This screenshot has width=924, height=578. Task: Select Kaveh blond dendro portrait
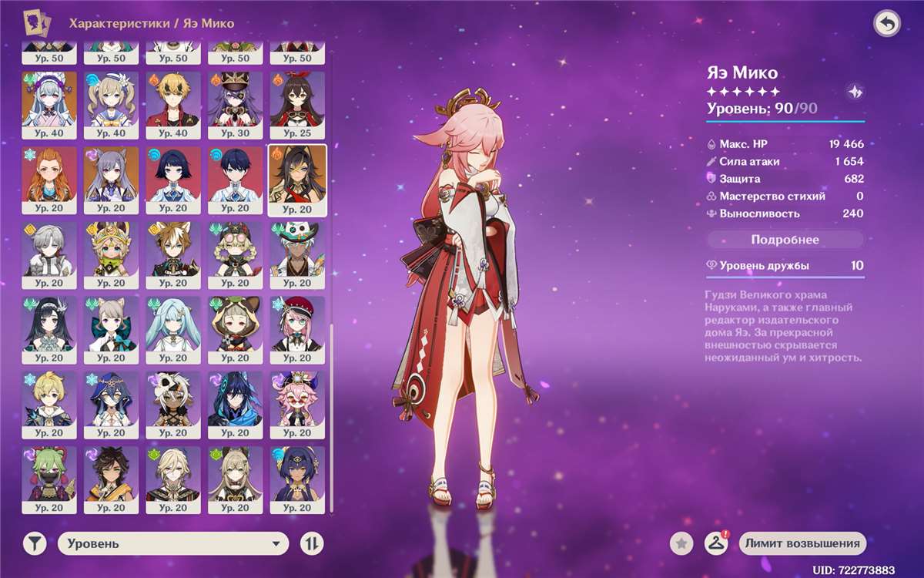coord(173,481)
